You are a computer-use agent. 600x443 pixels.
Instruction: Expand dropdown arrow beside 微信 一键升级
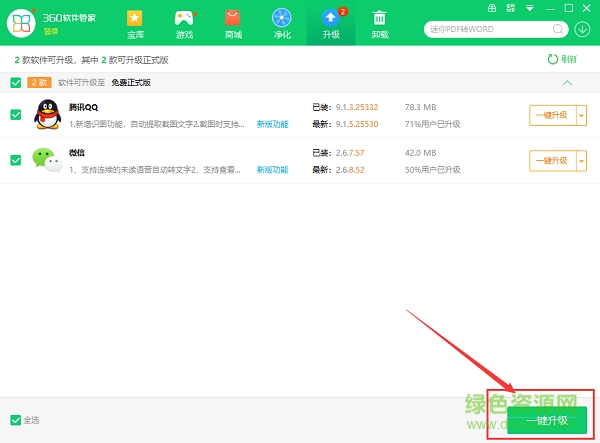click(x=582, y=161)
